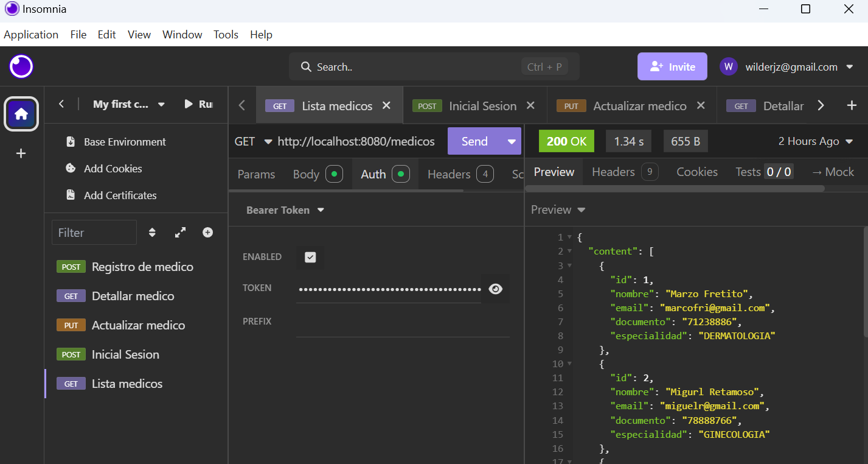The height and width of the screenshot is (464, 868).
Task: Click the expand all requests icon
Action: [x=180, y=233]
